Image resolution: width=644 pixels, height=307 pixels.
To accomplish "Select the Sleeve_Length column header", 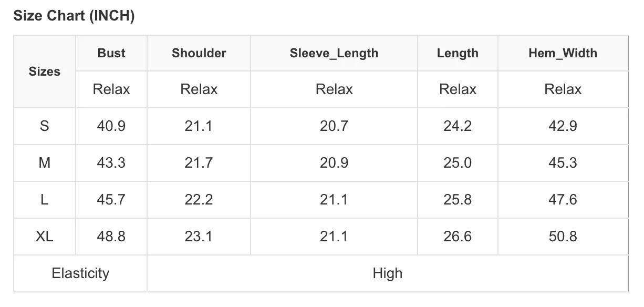I will click(334, 53).
